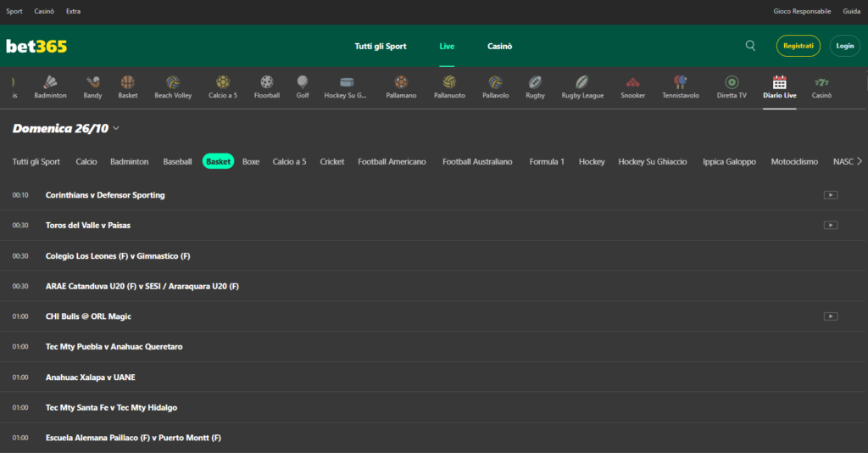Choose the Tennistavolo icon
The width and height of the screenshot is (868, 453).
[x=681, y=83]
